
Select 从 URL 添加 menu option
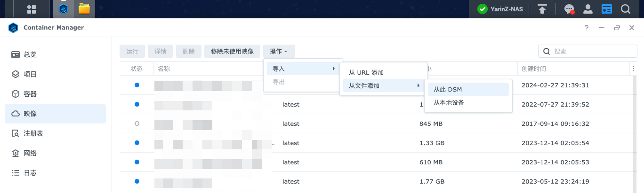click(x=366, y=72)
